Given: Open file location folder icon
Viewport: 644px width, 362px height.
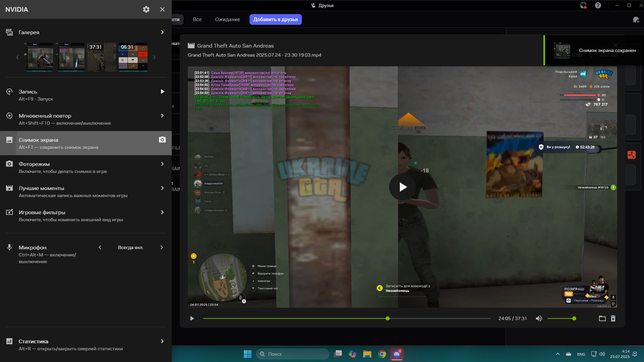Looking at the screenshot, I should click(602, 318).
